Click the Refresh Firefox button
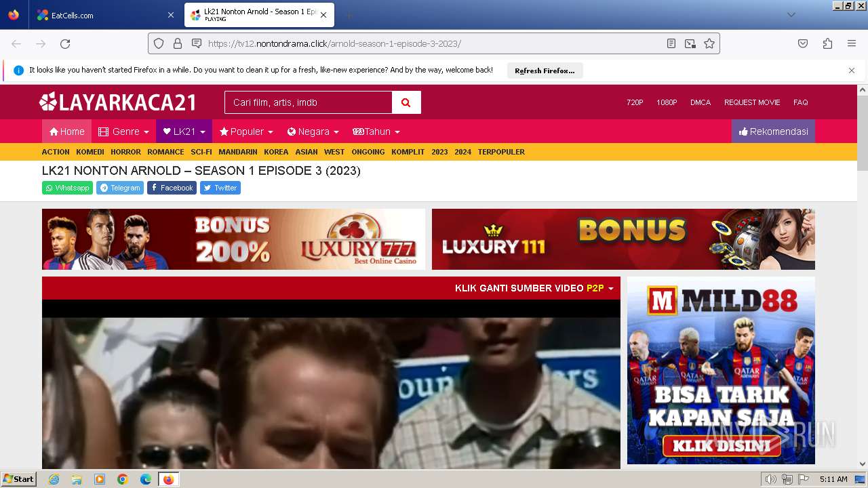This screenshot has height=488, width=868. tap(545, 70)
